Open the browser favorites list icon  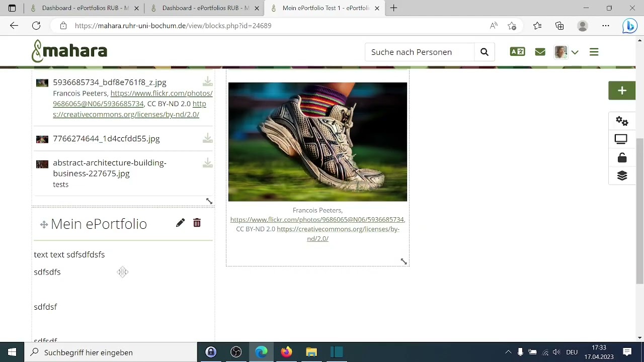(x=537, y=26)
